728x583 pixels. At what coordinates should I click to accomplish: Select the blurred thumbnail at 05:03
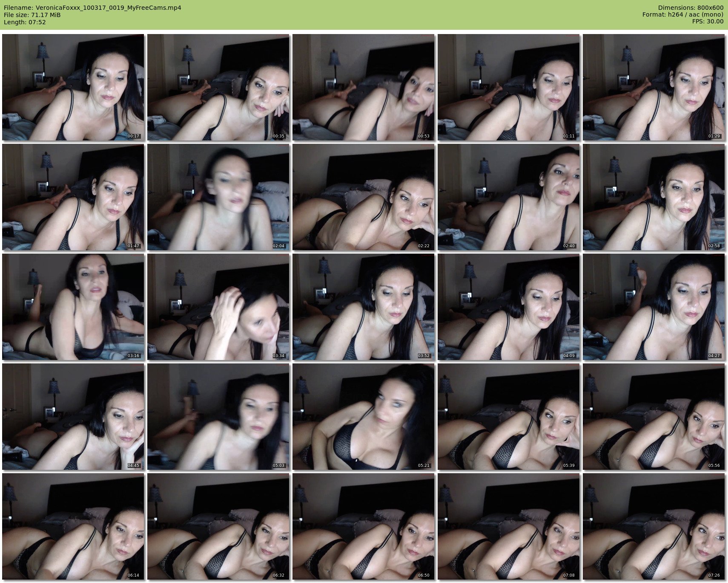(218, 417)
